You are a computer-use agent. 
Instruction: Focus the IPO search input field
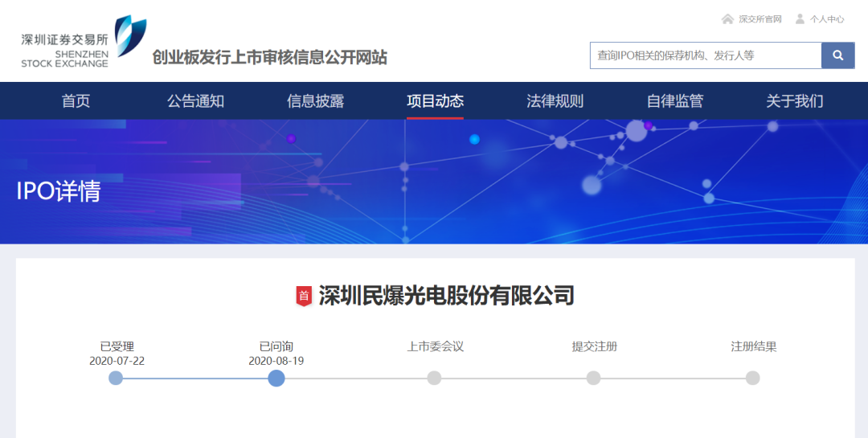[x=706, y=55]
